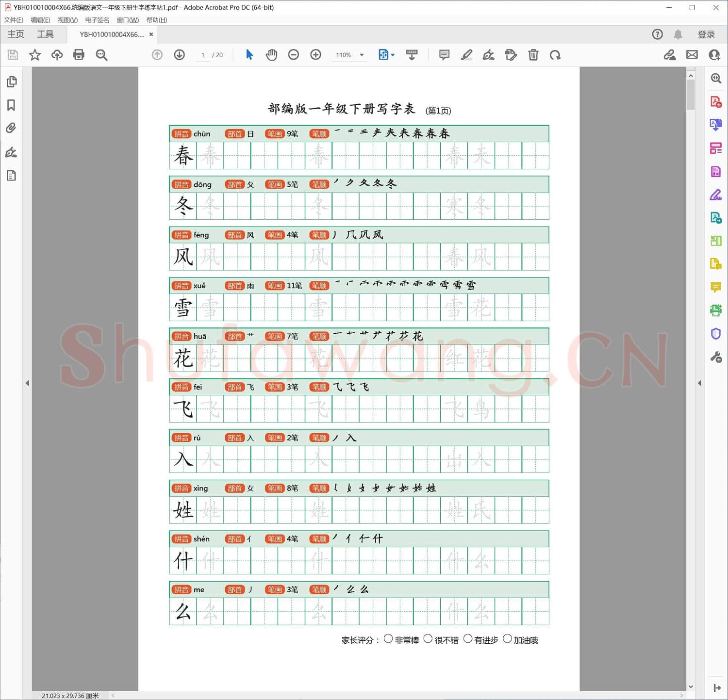This screenshot has height=700, width=728.
Task: Open the Bookmarks panel
Action: point(11,105)
